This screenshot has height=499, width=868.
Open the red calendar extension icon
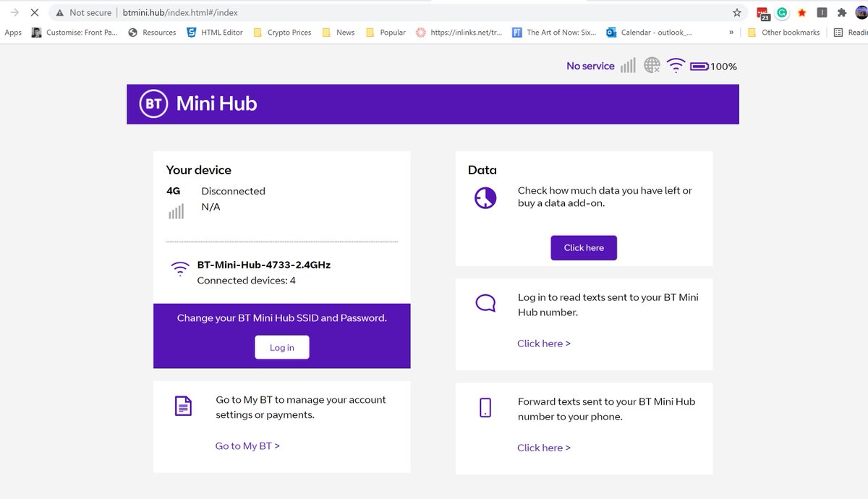763,13
